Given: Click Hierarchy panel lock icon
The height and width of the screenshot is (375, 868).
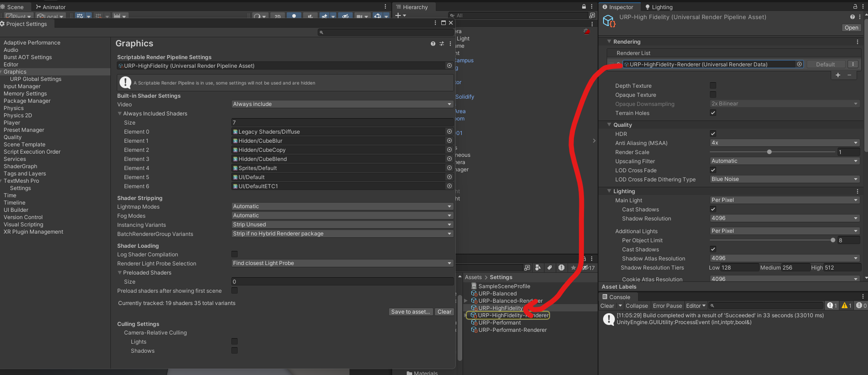Looking at the screenshot, I should 584,7.
